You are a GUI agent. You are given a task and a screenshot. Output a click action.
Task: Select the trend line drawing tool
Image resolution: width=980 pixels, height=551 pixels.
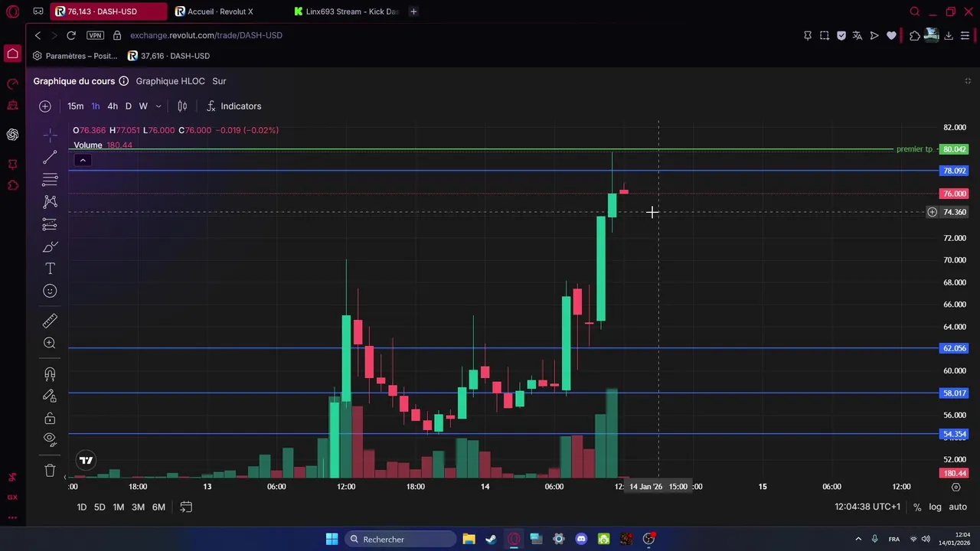pyautogui.click(x=50, y=158)
